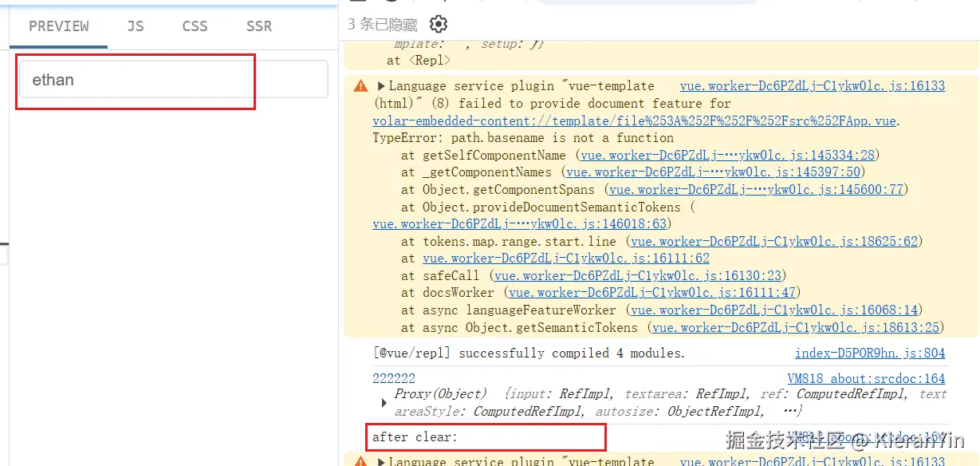The width and height of the screenshot is (980, 466).
Task: Expand the first Language service plugin warning
Action: [381, 86]
